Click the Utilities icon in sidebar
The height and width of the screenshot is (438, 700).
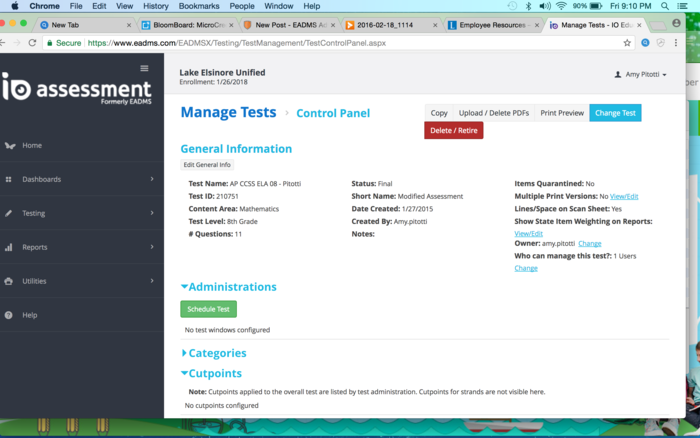(9, 281)
